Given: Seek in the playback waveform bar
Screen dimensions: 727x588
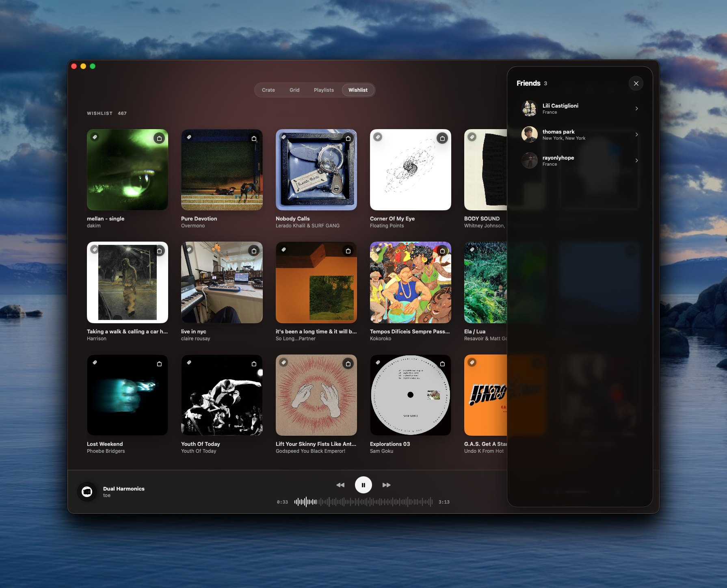Looking at the screenshot, I should tap(363, 502).
